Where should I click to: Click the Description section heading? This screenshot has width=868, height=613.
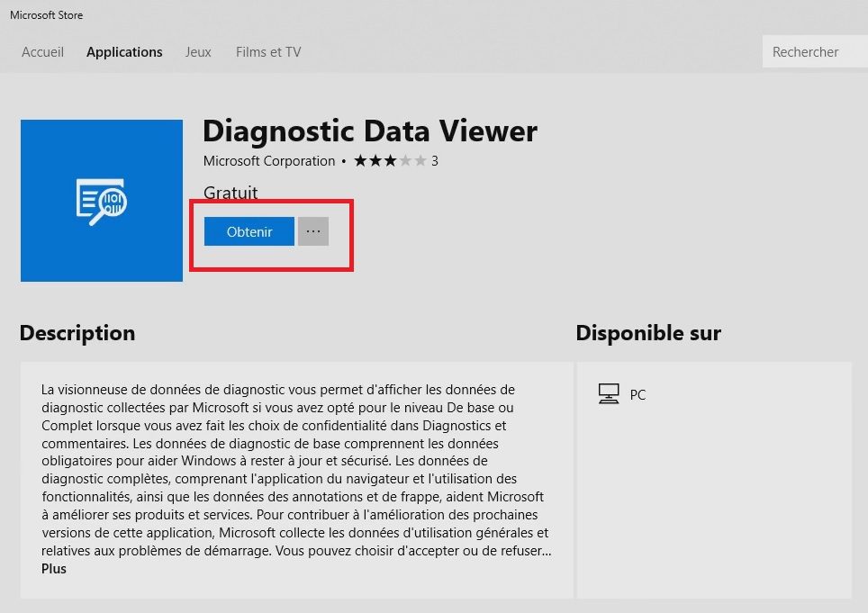[x=77, y=333]
